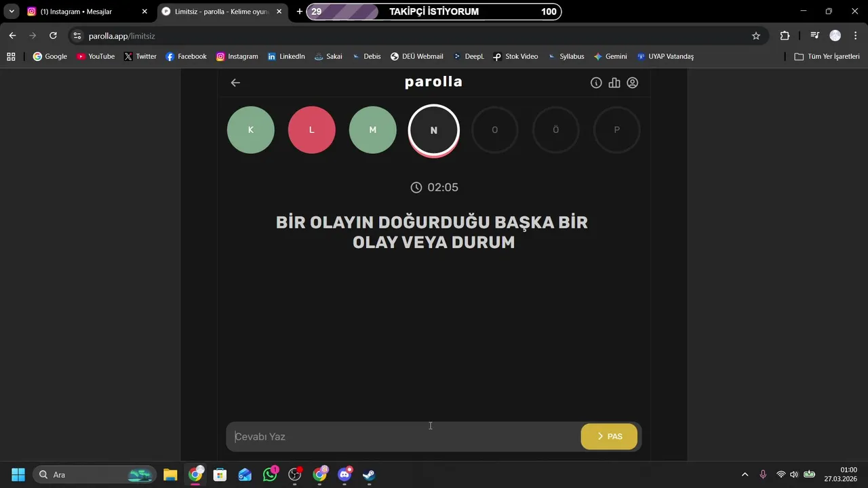Screen dimensions: 868x488
Task: Expand the Tüm Yer İşaretleri folder
Action: click(827, 57)
